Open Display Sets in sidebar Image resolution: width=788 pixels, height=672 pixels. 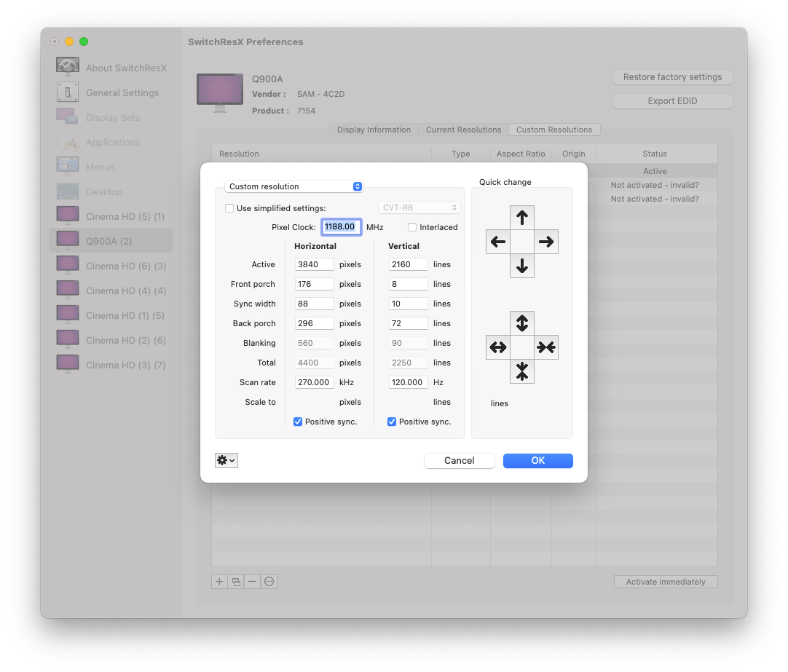(111, 117)
